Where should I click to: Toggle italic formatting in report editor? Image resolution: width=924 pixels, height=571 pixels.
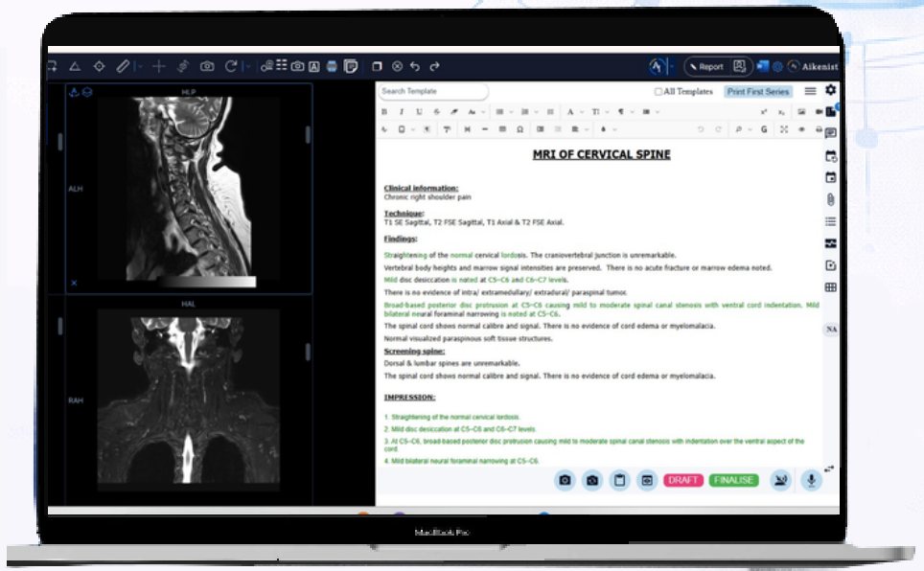coord(402,112)
